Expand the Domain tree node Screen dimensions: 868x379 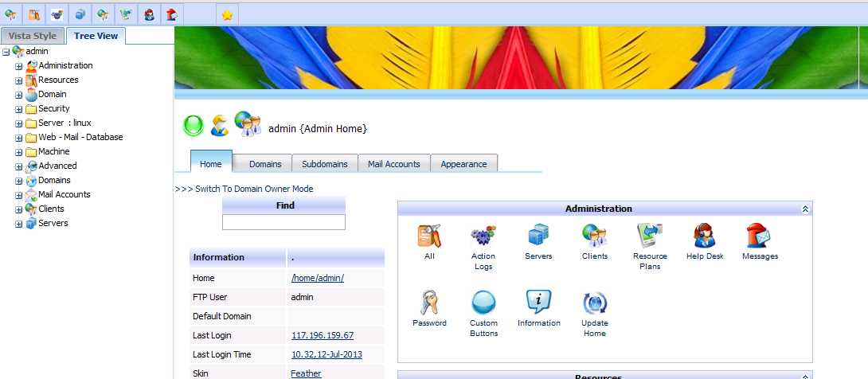click(19, 95)
